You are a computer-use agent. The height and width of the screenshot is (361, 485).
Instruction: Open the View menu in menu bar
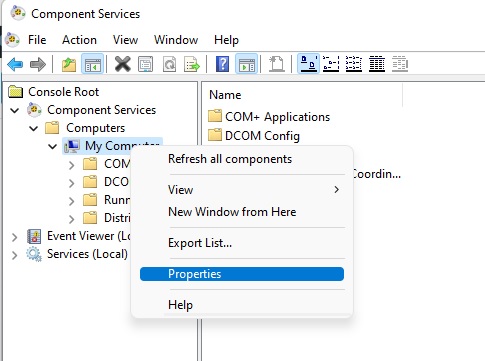(x=125, y=40)
